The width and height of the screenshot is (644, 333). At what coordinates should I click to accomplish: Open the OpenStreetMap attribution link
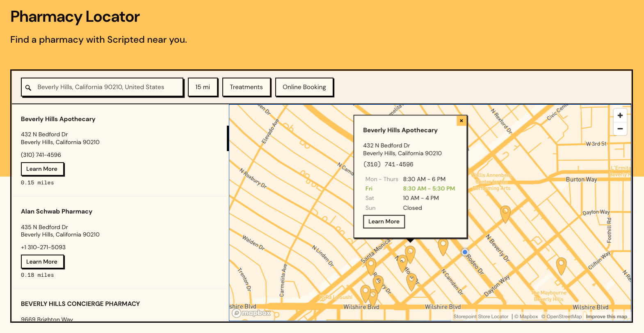coord(562,317)
